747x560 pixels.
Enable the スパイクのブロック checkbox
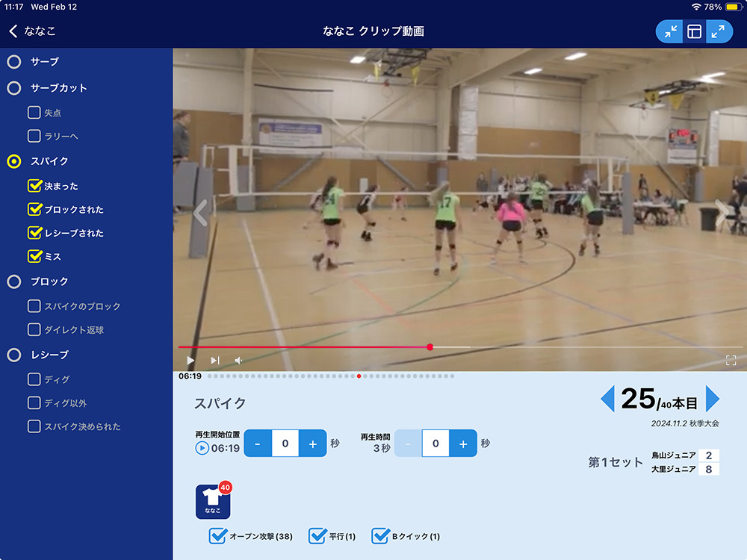[34, 306]
